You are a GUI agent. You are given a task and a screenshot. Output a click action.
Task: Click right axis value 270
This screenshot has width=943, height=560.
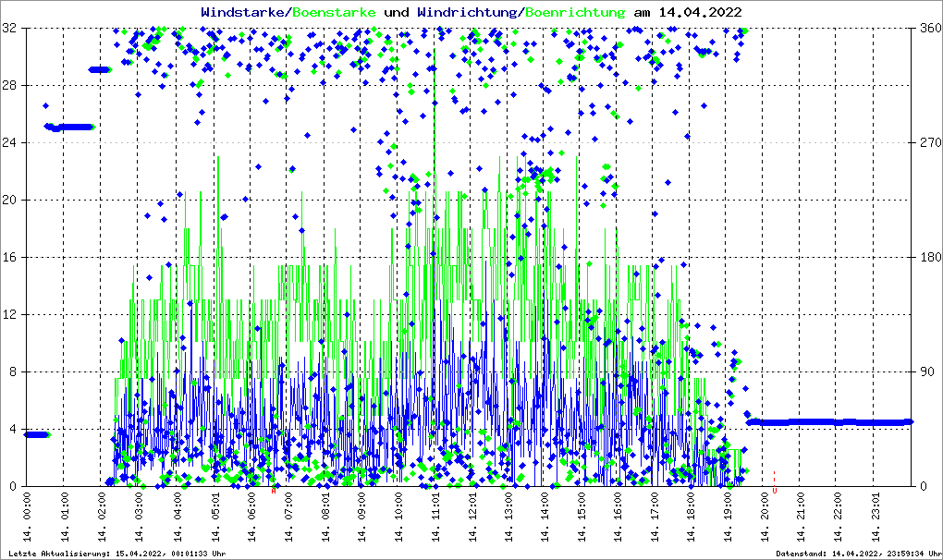[928, 143]
